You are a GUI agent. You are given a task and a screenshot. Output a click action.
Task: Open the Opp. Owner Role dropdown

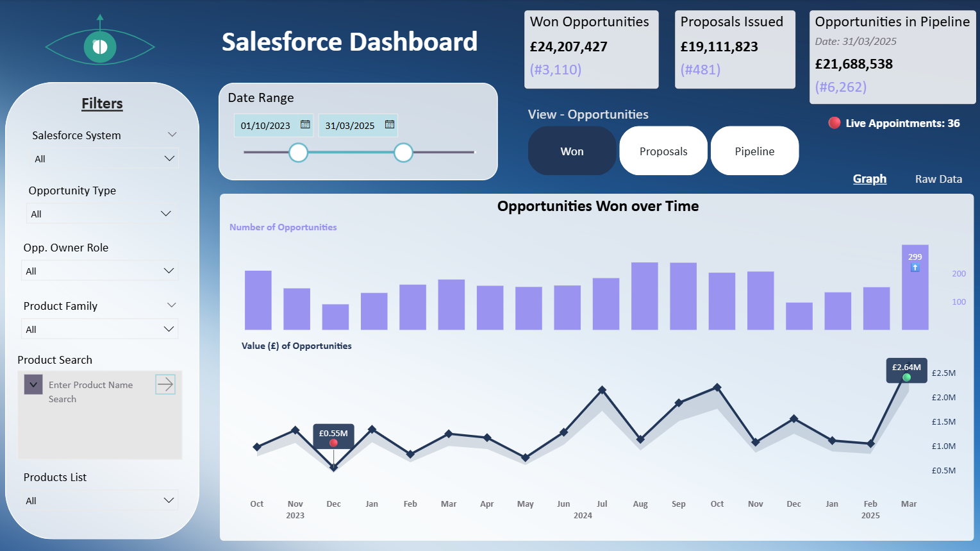pyautogui.click(x=99, y=271)
